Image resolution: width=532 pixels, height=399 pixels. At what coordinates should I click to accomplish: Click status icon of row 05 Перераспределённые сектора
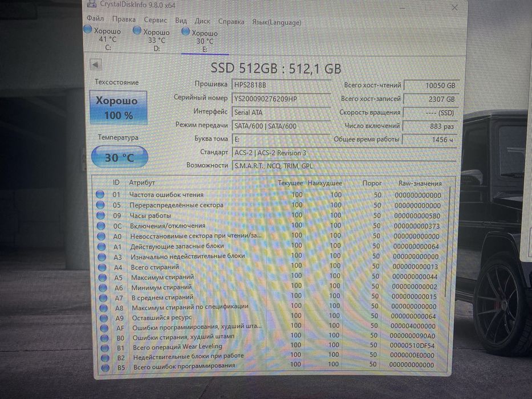[100, 205]
